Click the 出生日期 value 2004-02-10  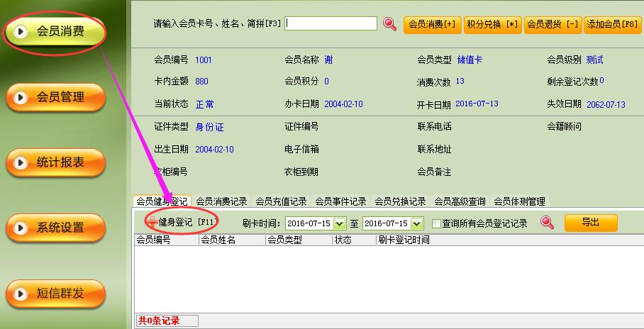(214, 150)
